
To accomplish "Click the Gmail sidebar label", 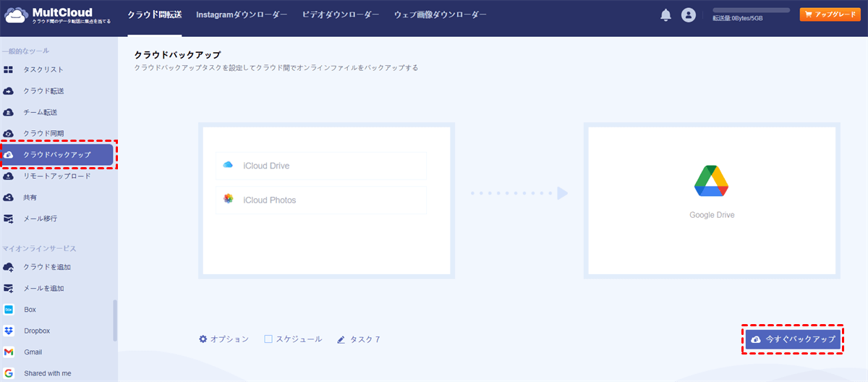I will [33, 352].
